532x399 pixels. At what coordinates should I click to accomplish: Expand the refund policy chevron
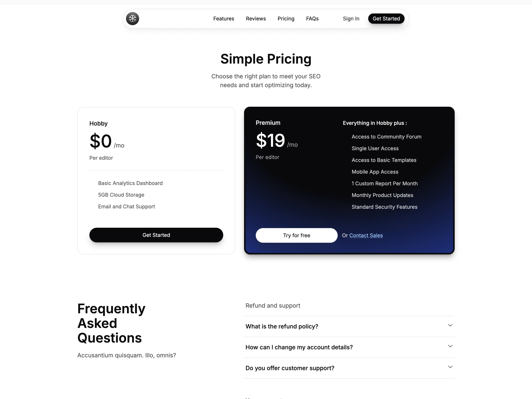pyautogui.click(x=450, y=325)
